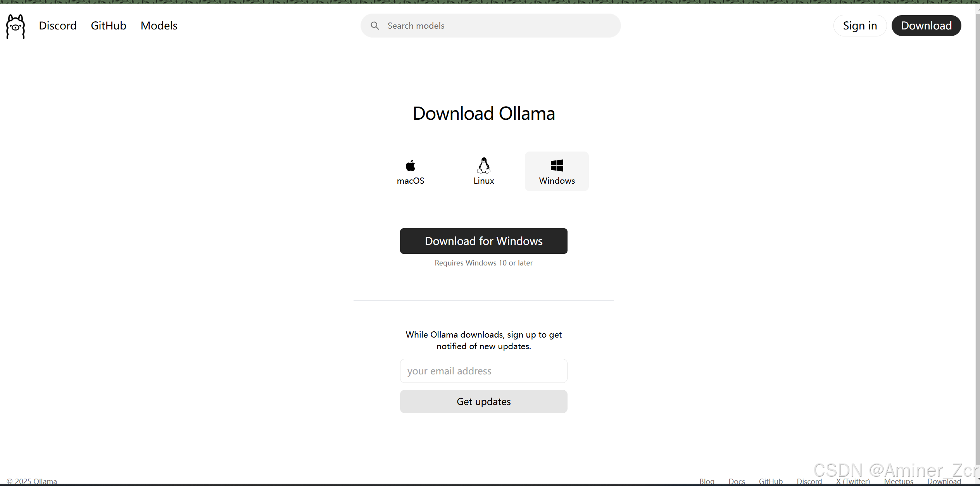
Task: Click the search magnifier icon
Action: [374, 26]
